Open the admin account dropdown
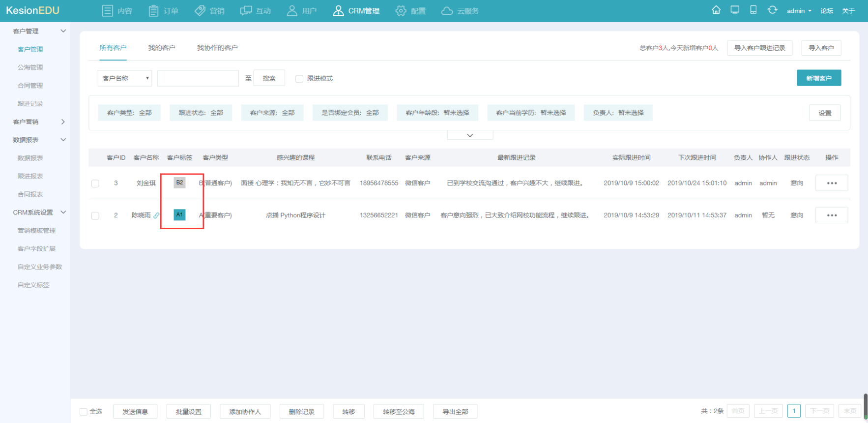868x423 pixels. pyautogui.click(x=799, y=11)
